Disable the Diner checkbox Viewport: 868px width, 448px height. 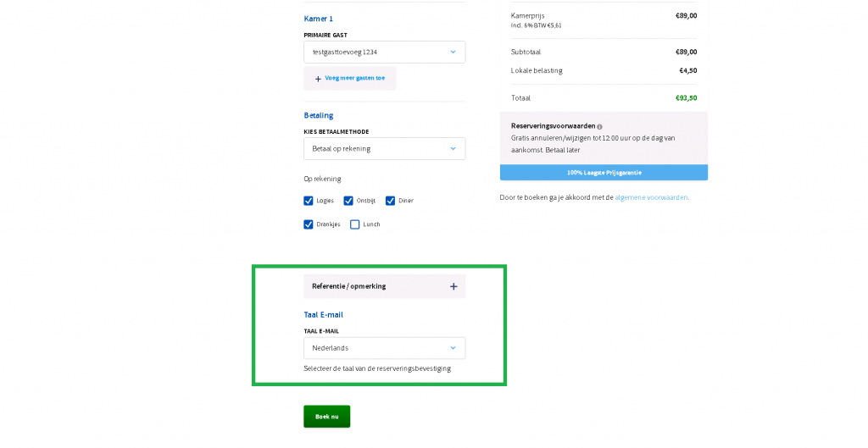(391, 201)
